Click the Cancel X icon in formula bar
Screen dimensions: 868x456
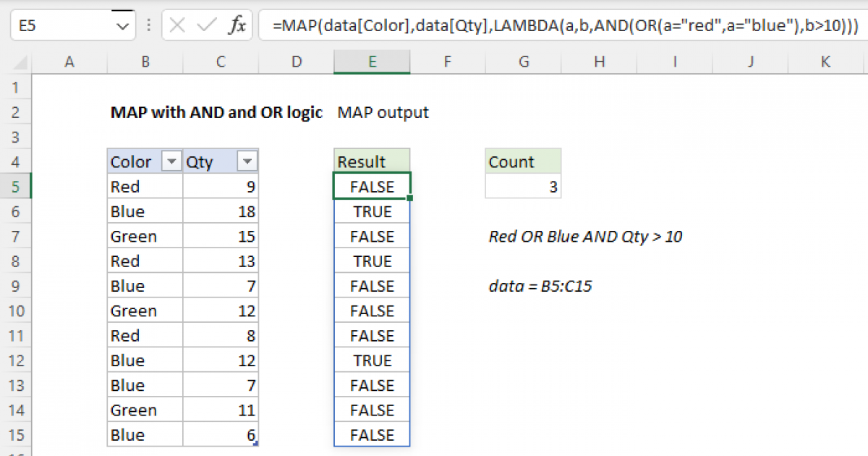coord(177,26)
